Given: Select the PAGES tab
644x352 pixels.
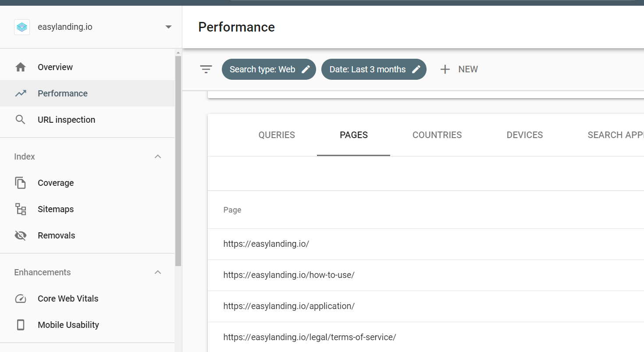Looking at the screenshot, I should click(x=354, y=135).
